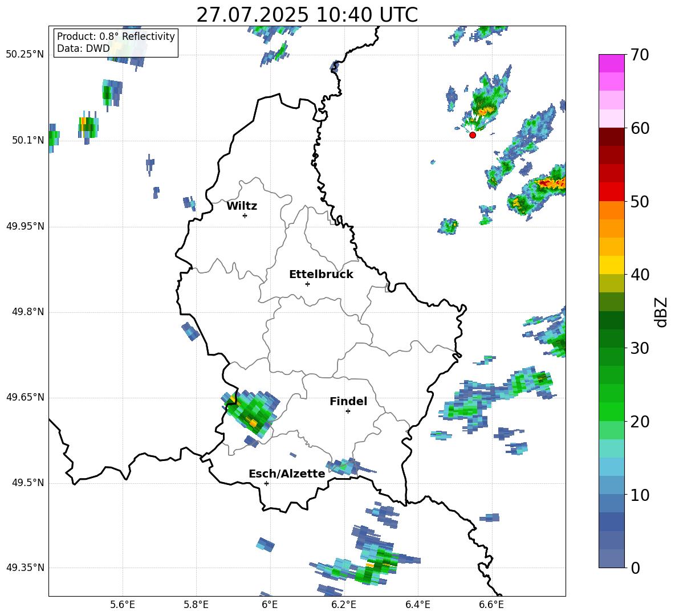Click the rain cell on Luxembourg's southwest border
Viewport: 675px width, 616px height.
(x=251, y=413)
